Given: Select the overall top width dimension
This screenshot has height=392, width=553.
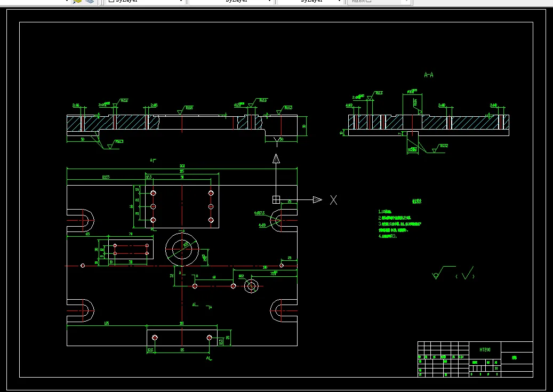Looking at the screenshot, I should 182,166.
